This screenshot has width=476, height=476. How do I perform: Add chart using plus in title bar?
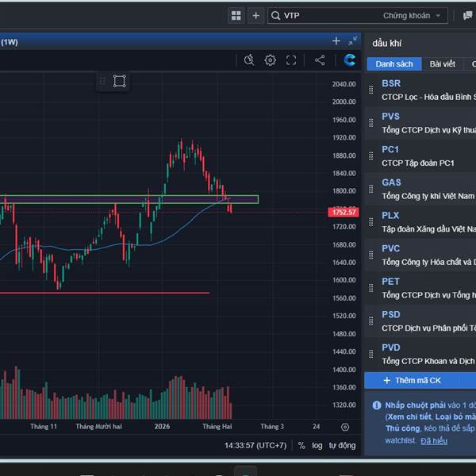[x=336, y=41]
